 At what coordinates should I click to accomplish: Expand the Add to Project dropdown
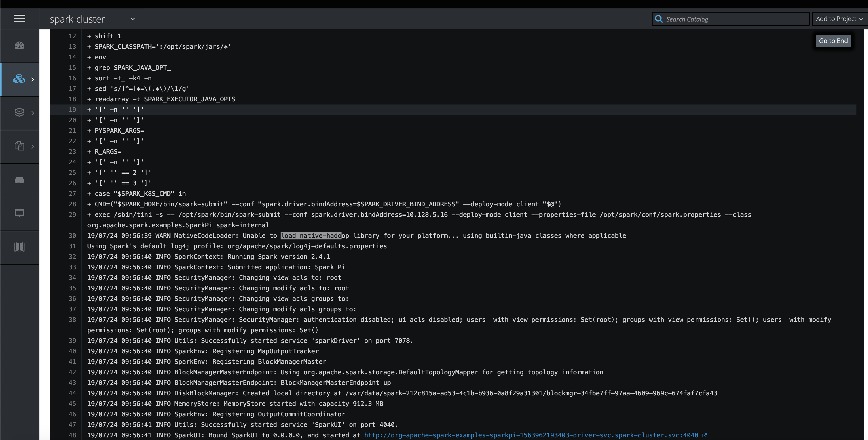[x=839, y=19]
